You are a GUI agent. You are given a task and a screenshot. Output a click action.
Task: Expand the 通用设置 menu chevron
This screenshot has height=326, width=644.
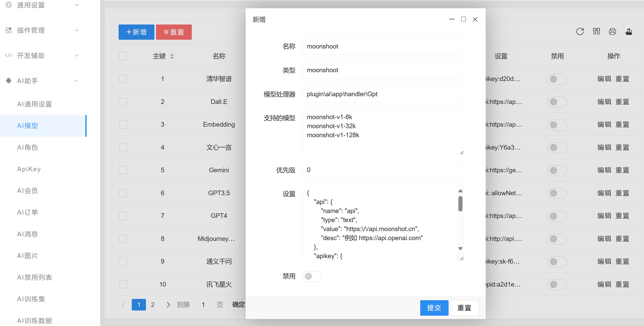point(77,5)
